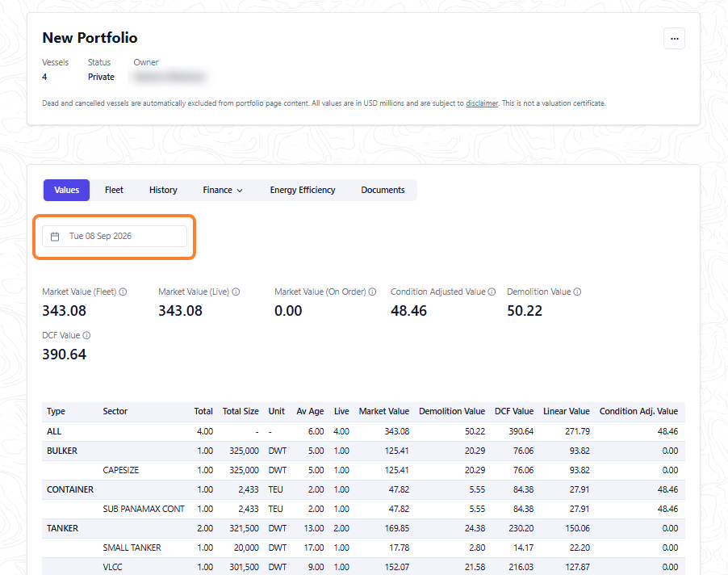Expand the Finance dropdown tab
The width and height of the screenshot is (728, 575).
click(x=223, y=190)
